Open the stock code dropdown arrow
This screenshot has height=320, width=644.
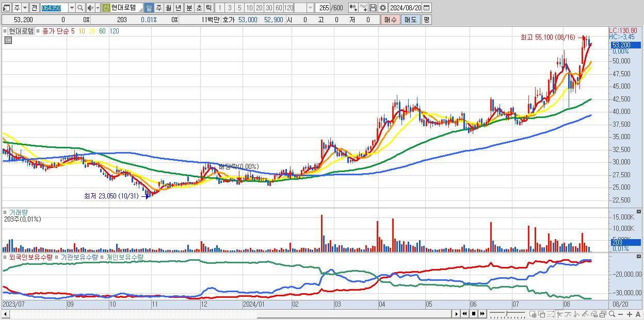point(72,8)
